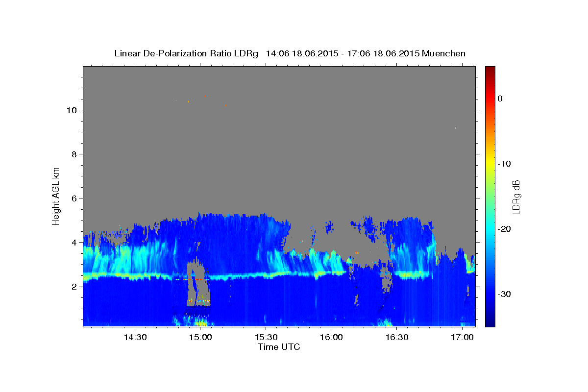Click the 'LDRg dB' colorbar label
This screenshot has width=588, height=392.
coord(515,196)
